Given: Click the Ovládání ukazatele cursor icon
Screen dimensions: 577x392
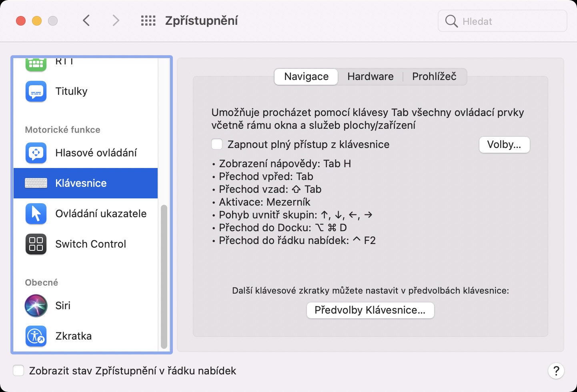Looking at the screenshot, I should [x=36, y=214].
